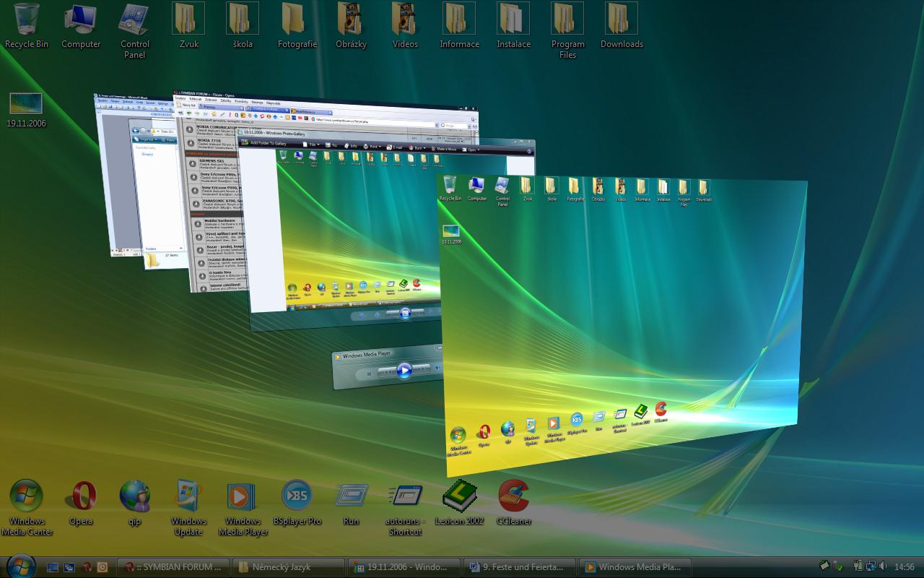Click the taskbar clock showing 14:56
Image resolution: width=924 pixels, height=578 pixels.
pyautogui.click(x=904, y=567)
